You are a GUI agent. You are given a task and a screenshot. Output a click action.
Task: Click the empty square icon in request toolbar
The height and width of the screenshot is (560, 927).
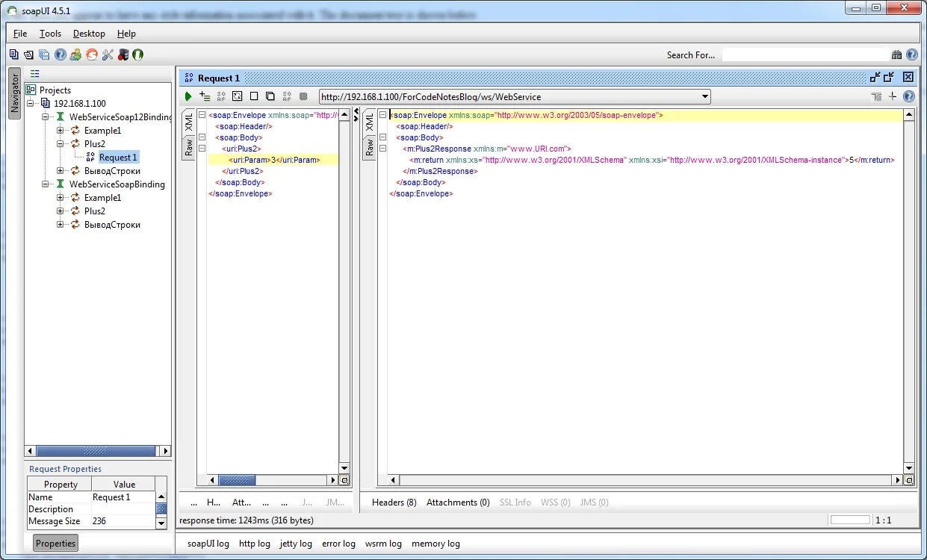(x=254, y=96)
